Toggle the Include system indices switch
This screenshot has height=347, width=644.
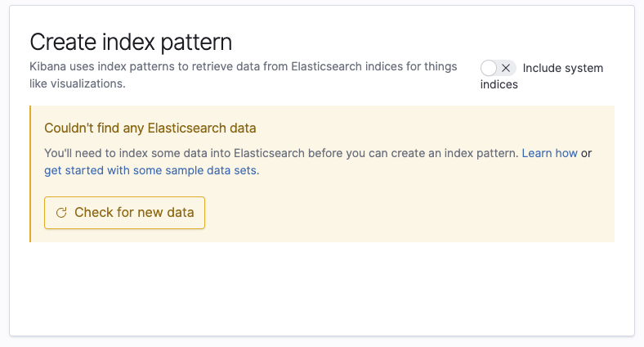click(x=499, y=68)
